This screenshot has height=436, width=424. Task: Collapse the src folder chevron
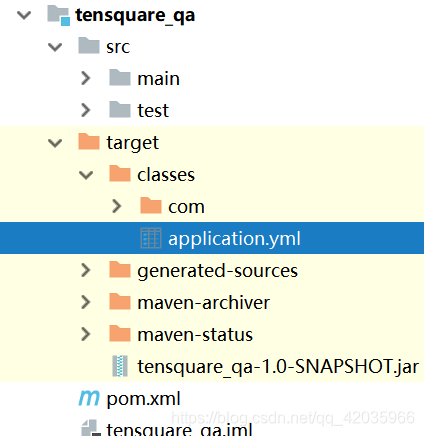coord(55,47)
